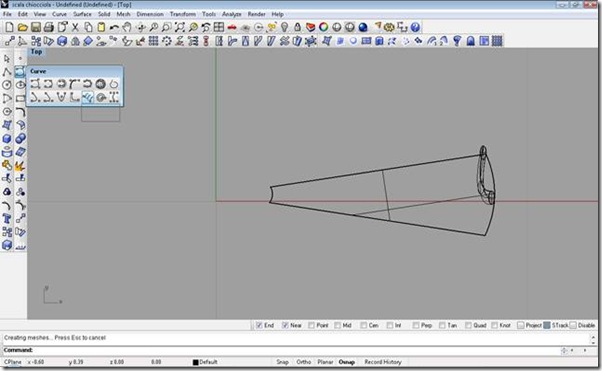Enable the Mid osnap checkbox
Image resolution: width=602 pixels, height=371 pixels.
(337, 325)
